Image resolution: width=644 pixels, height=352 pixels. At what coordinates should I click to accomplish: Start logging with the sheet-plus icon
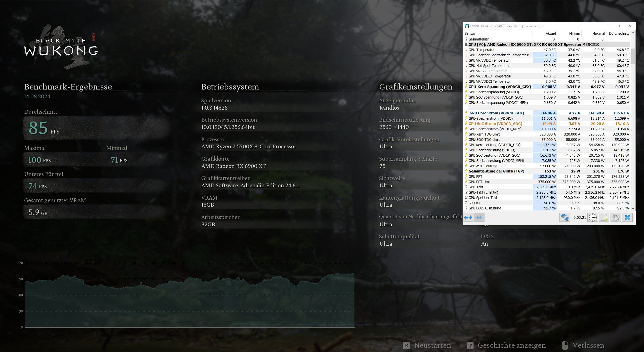(x=604, y=217)
